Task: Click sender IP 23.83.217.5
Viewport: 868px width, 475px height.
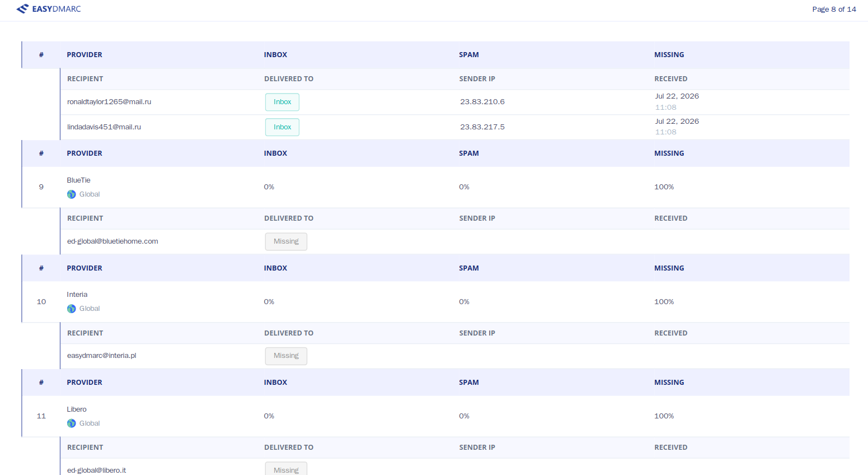Action: pyautogui.click(x=482, y=127)
